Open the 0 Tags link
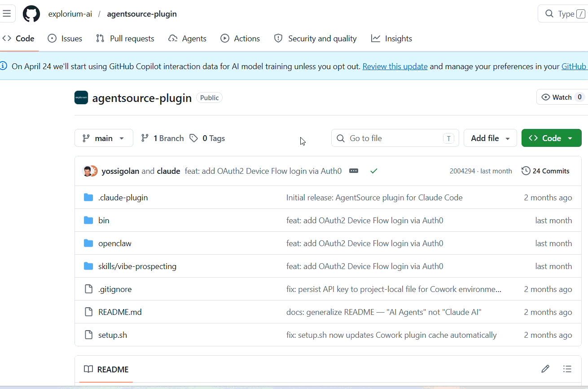588x389 pixels. point(207,138)
